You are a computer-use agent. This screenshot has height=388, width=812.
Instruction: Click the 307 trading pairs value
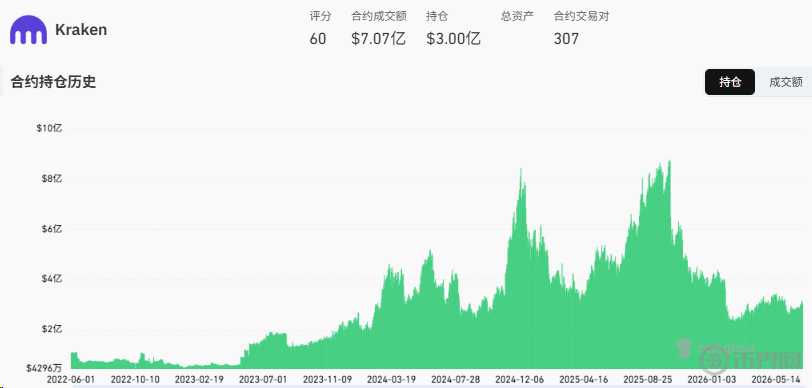point(566,39)
